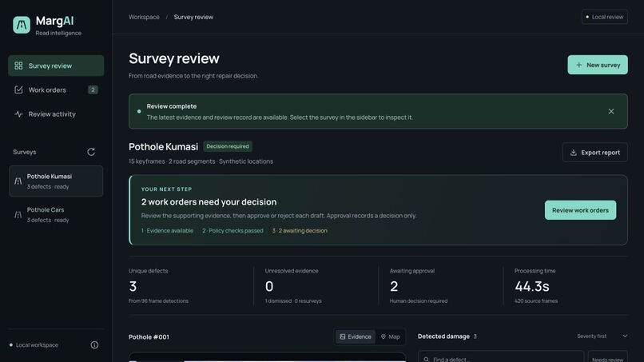The height and width of the screenshot is (362, 644).
Task: Click the road icon beside Pothole Cars
Action: click(18, 214)
